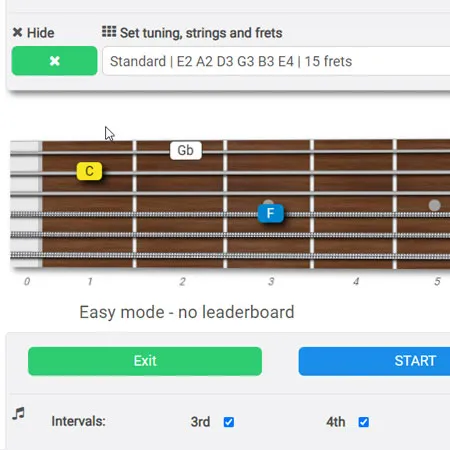Toggle the 3rd interval checkbox

tap(229, 422)
